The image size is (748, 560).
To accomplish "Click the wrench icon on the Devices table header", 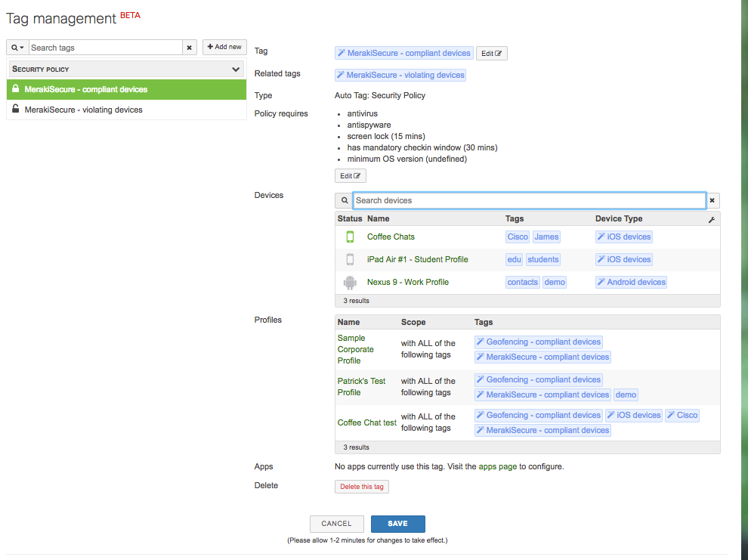I will tap(711, 218).
